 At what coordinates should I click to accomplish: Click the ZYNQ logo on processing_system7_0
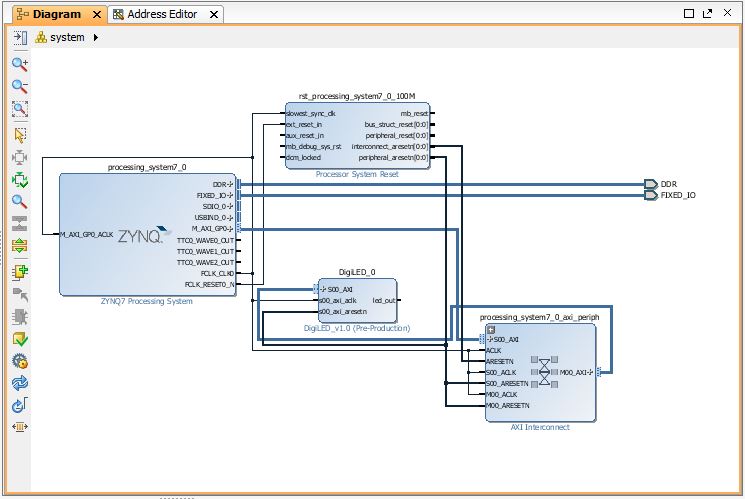point(144,235)
